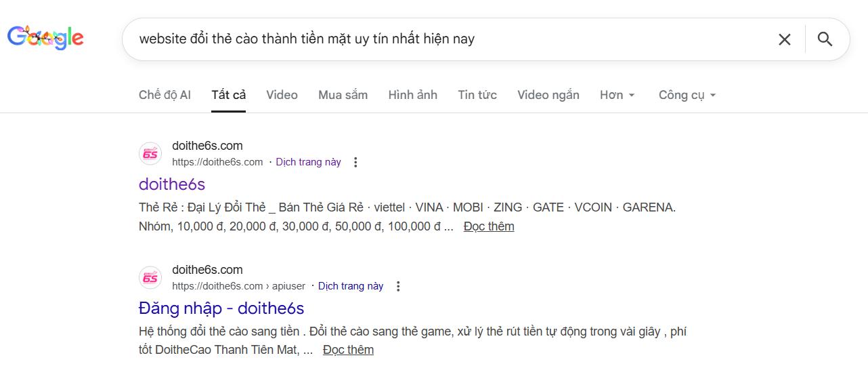Click Đọc thêm in first result snippet

click(489, 226)
